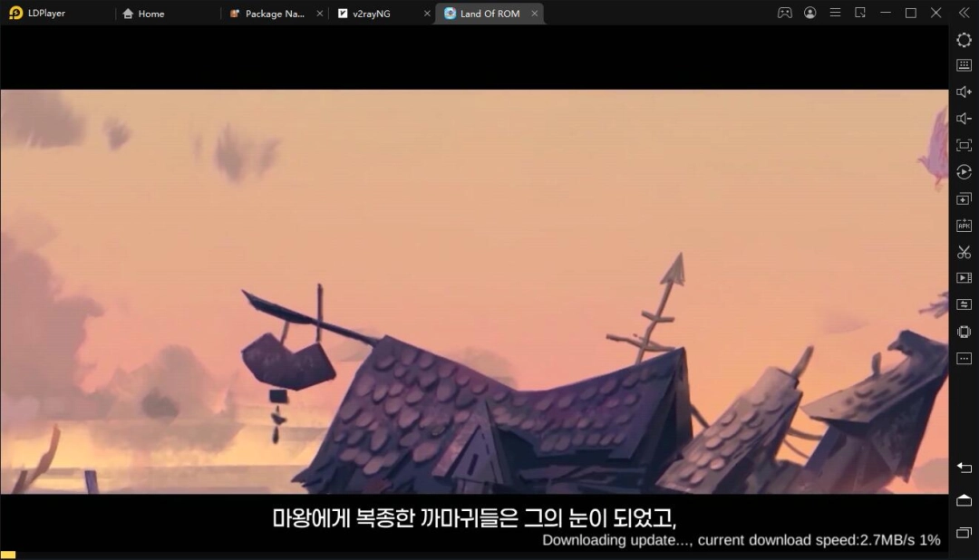Click the yellow download progress bar
The width and height of the screenshot is (979, 560).
pyautogui.click(x=8, y=555)
